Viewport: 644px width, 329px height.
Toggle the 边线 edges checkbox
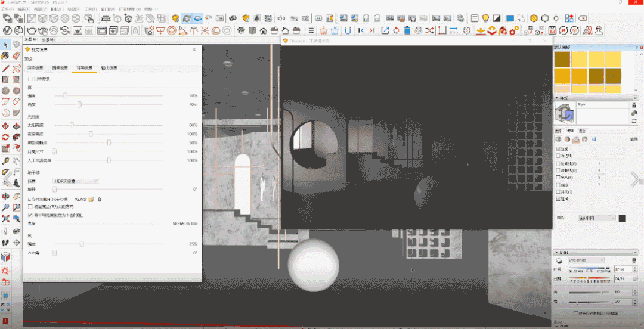558,148
